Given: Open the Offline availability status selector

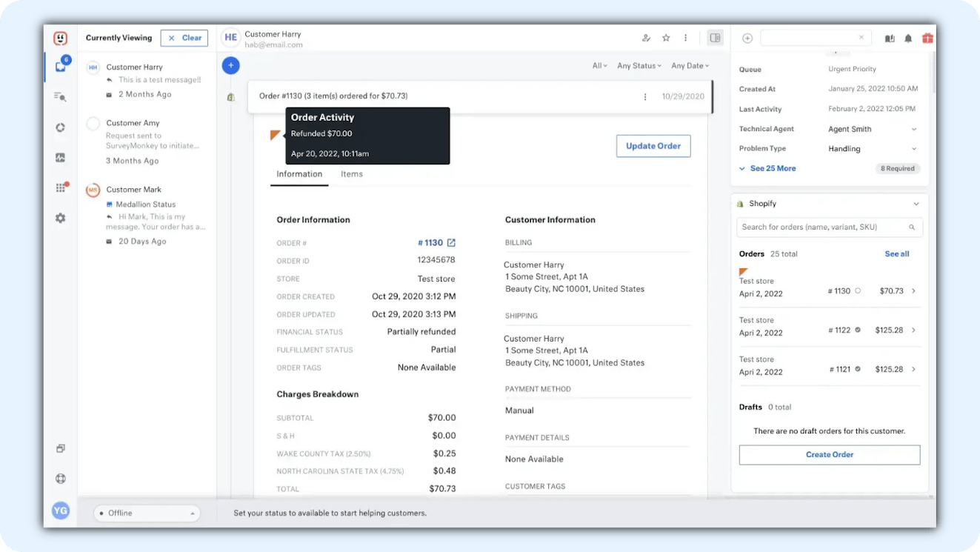Looking at the screenshot, I should click(x=147, y=513).
